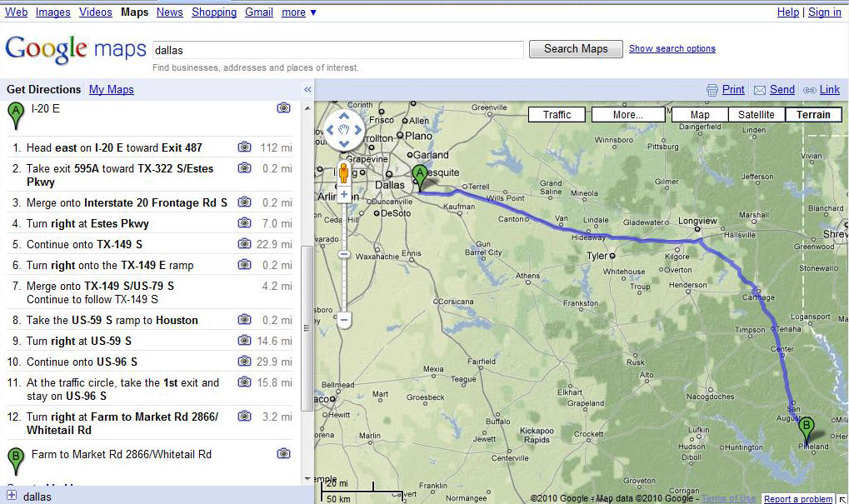Open Shopping in top navigation
This screenshot has width=849, height=504.
click(x=214, y=12)
